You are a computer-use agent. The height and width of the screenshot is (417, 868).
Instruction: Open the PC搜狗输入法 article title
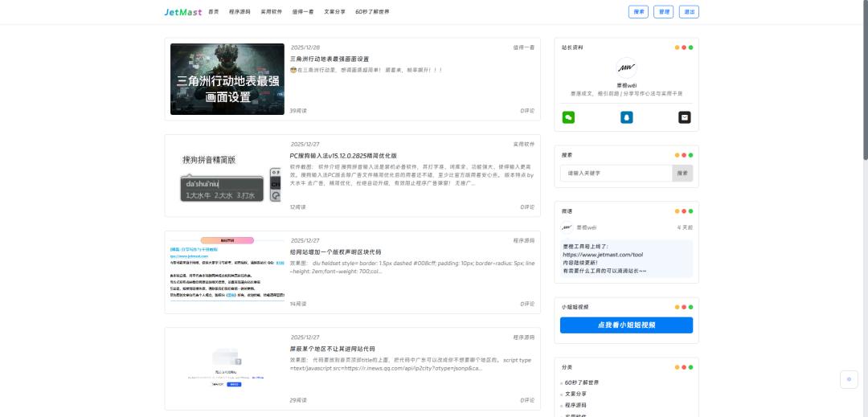pyautogui.click(x=343, y=155)
